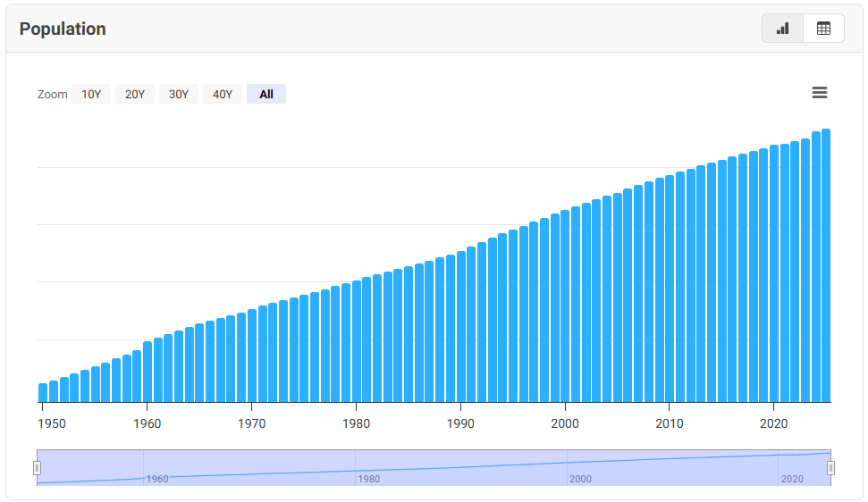The height and width of the screenshot is (502, 868).
Task: Click the Population panel title
Action: [63, 29]
